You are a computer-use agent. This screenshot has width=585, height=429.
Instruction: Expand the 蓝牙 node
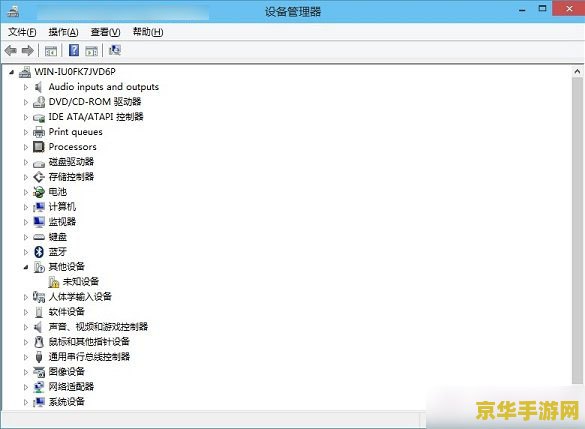tap(26, 252)
